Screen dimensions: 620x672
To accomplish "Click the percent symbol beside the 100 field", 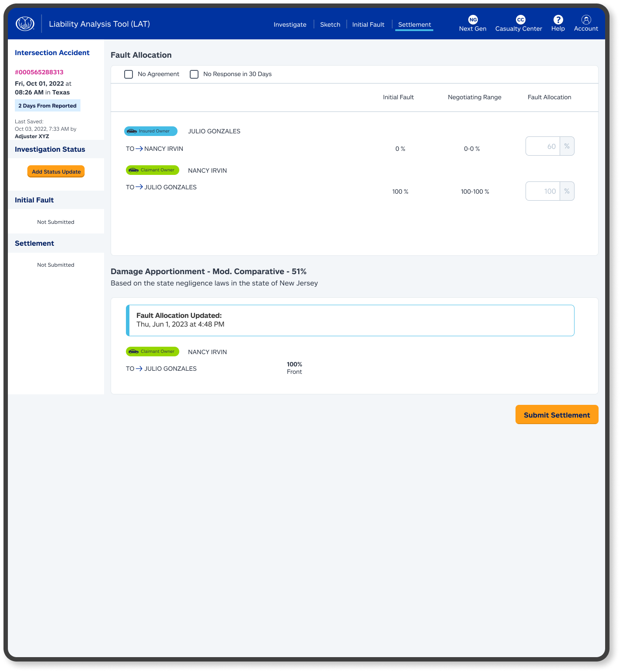I will (567, 191).
